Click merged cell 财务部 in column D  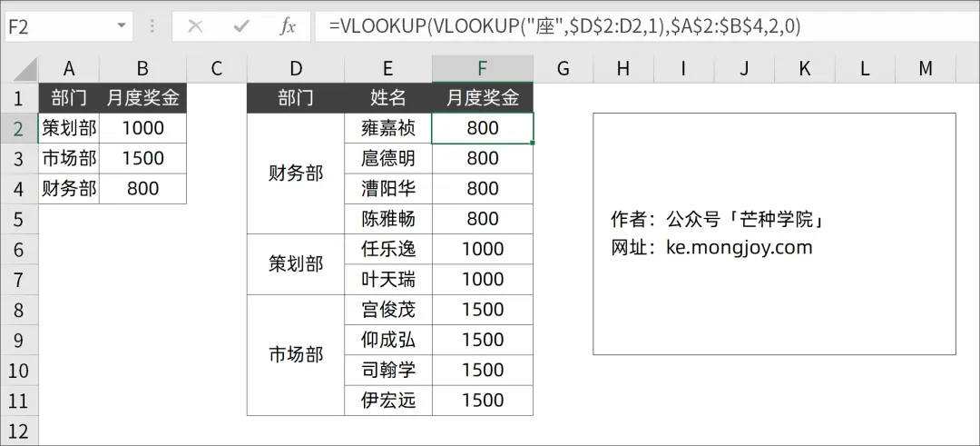296,173
